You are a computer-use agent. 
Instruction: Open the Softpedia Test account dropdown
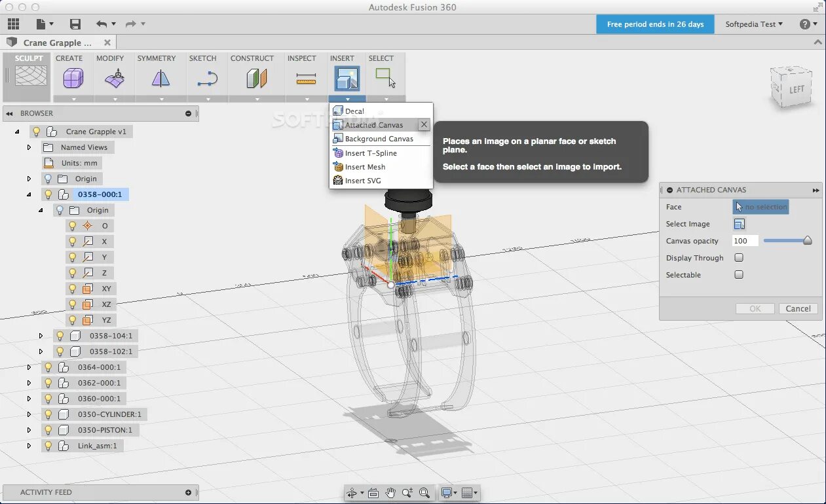(754, 24)
